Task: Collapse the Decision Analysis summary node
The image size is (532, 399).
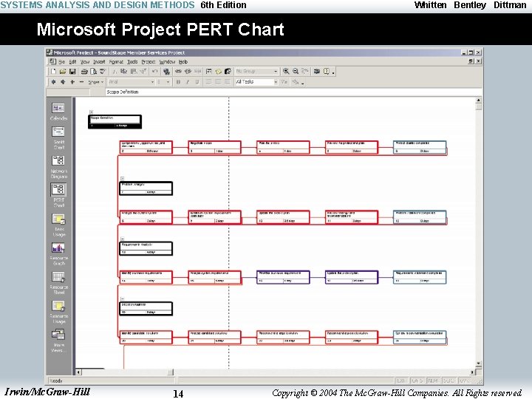Action: (123, 299)
